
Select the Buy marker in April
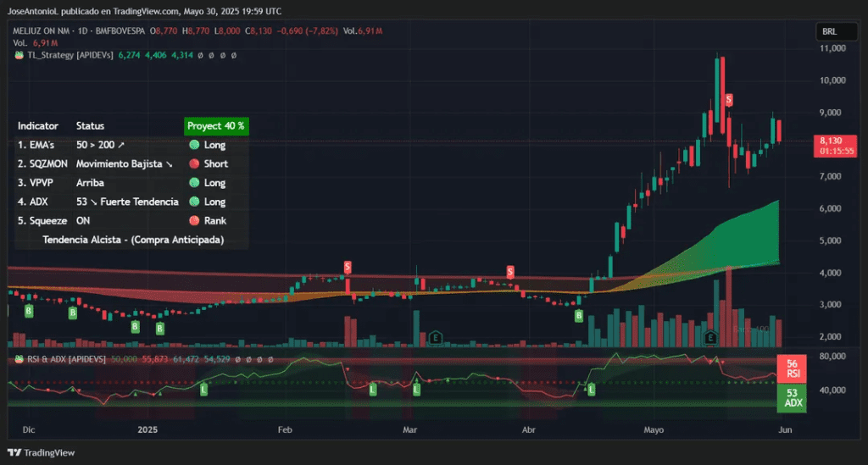coord(580,315)
